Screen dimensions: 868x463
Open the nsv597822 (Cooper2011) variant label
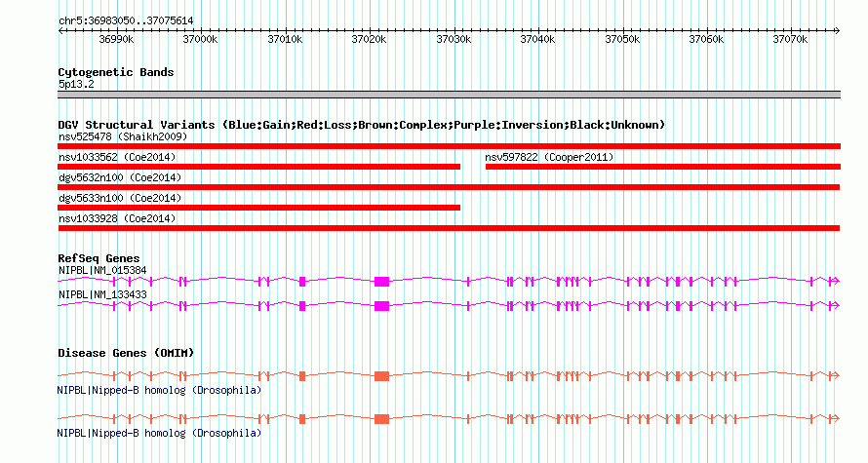tap(549, 157)
